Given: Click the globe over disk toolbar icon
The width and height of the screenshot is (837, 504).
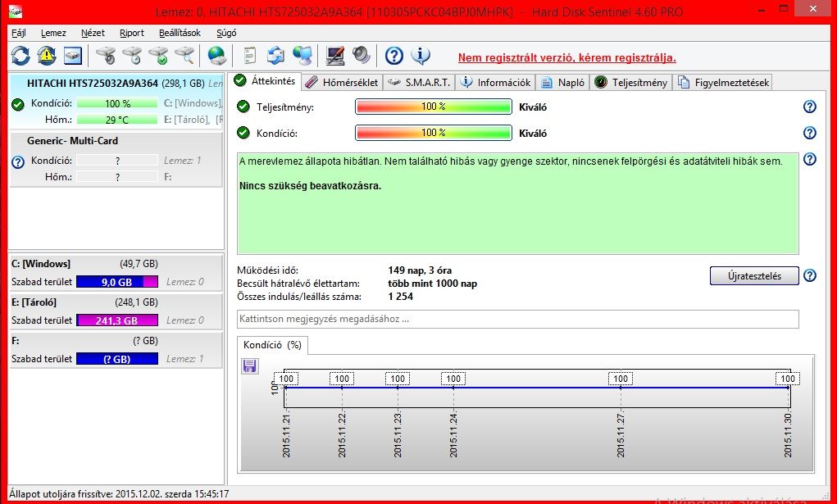Looking at the screenshot, I should click(x=216, y=56).
